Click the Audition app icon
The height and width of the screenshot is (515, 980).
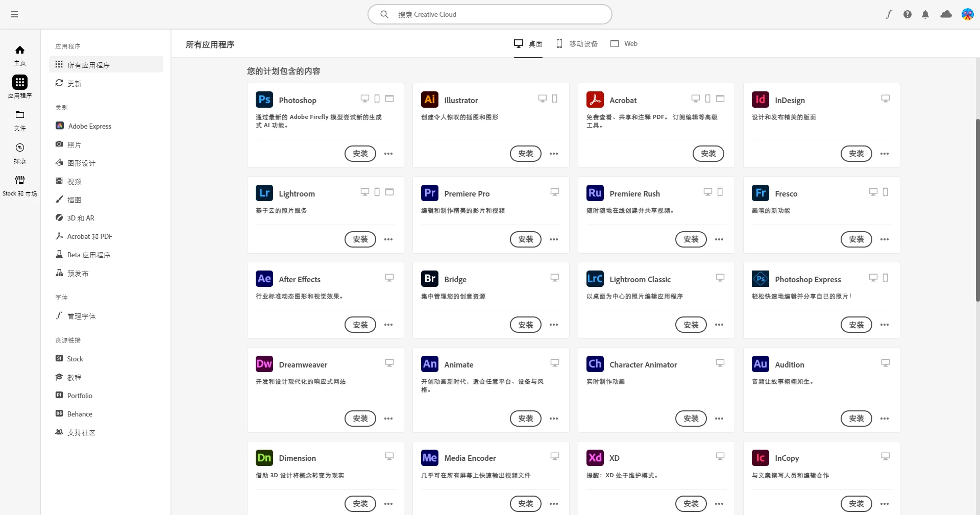pos(761,364)
